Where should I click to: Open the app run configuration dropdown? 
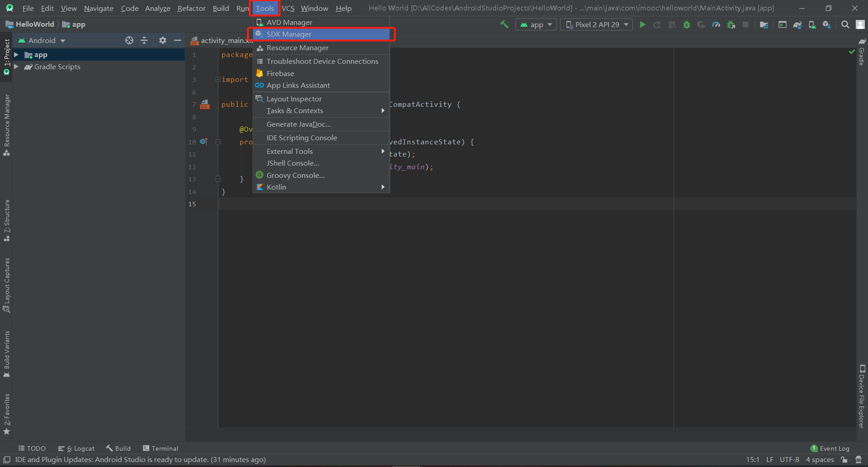coord(536,24)
